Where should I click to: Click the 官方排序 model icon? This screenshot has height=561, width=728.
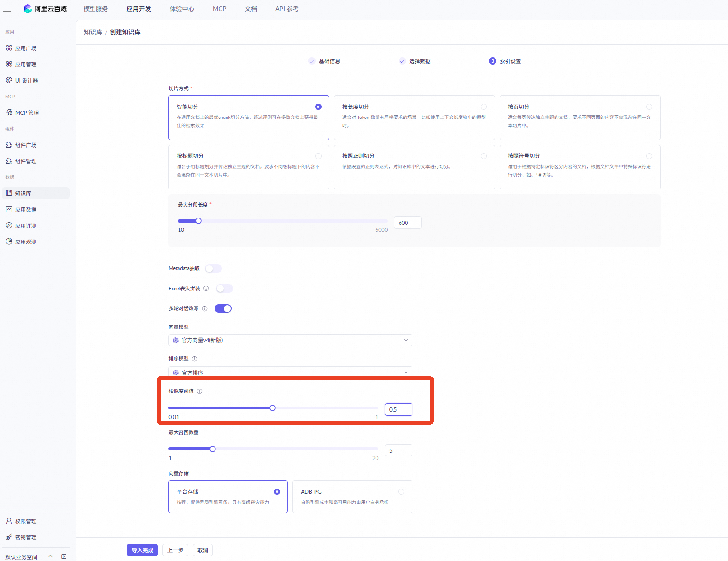coord(176,372)
